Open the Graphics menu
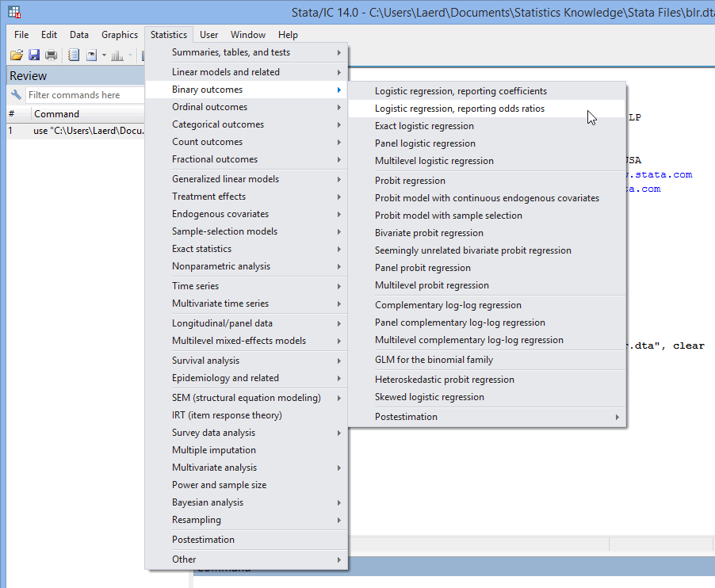Screen dimensions: 715x588 119,34
